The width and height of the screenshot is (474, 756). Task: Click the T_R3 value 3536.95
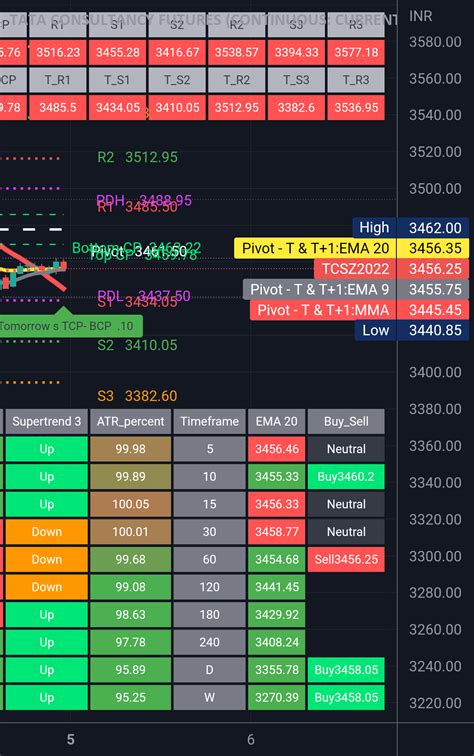[356, 107]
